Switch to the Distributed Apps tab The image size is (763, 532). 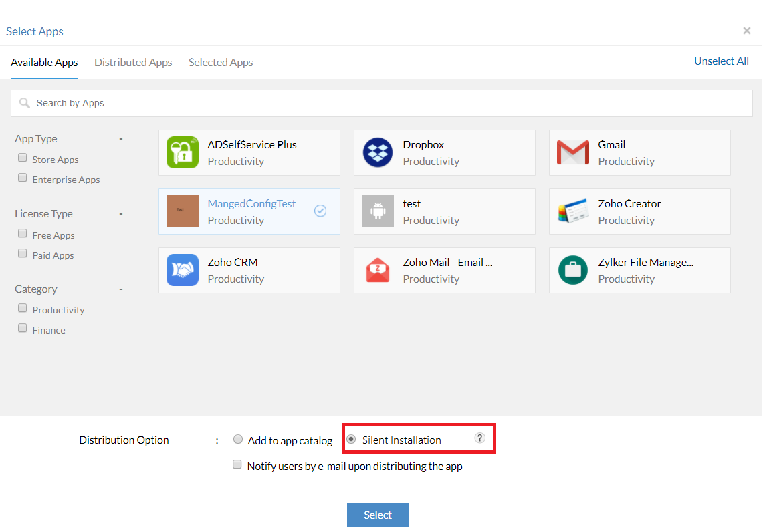pos(133,63)
